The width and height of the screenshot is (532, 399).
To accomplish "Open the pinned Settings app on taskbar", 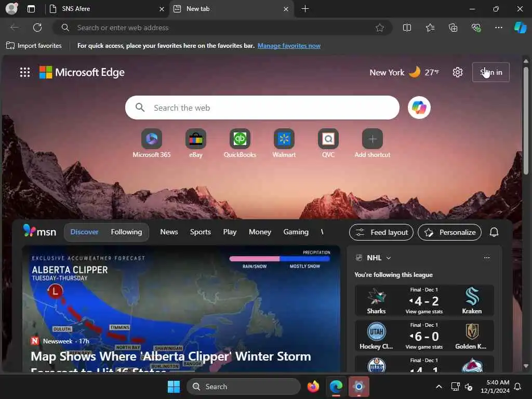I will (x=358, y=387).
